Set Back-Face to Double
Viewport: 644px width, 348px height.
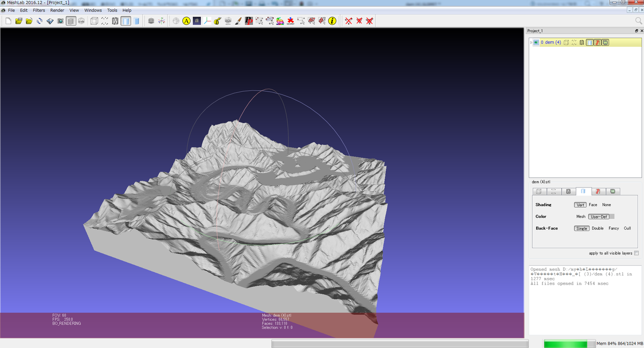tap(598, 228)
